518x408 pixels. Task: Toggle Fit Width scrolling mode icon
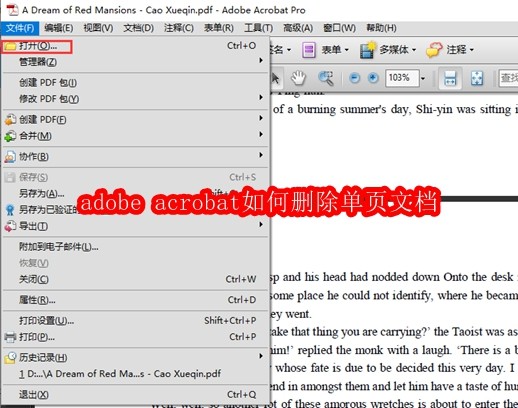[x=450, y=78]
